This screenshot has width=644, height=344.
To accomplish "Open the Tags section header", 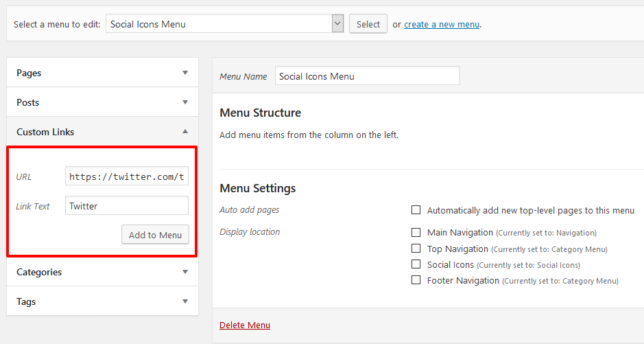I will pyautogui.click(x=26, y=301).
